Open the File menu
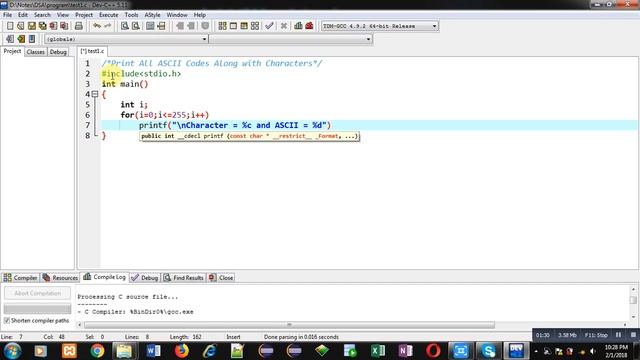The height and width of the screenshot is (360, 640). point(7,15)
